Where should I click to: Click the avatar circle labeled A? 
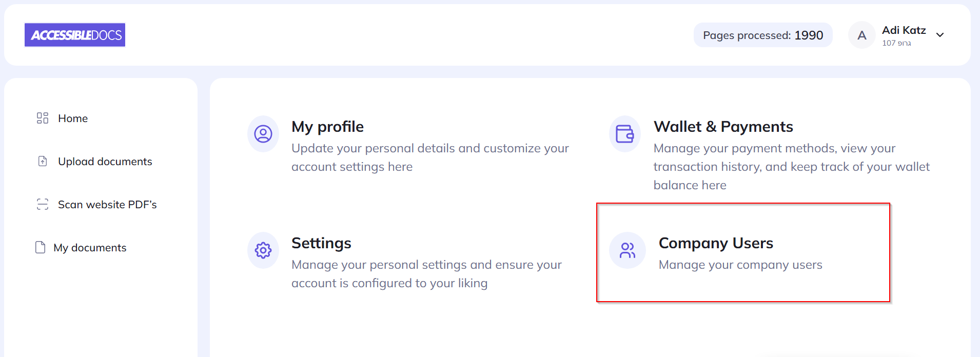coord(862,35)
